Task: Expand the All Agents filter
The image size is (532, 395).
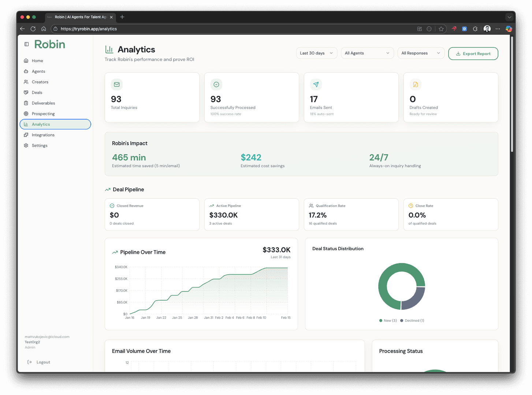Action: pyautogui.click(x=367, y=53)
